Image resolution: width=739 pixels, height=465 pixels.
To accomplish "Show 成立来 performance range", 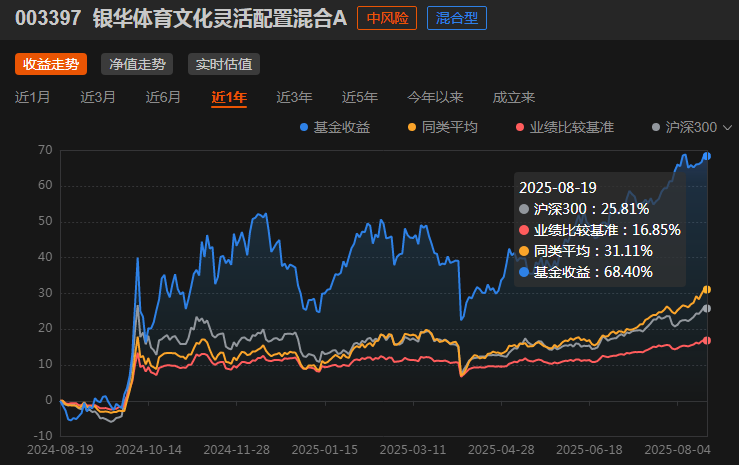I will pyautogui.click(x=514, y=98).
